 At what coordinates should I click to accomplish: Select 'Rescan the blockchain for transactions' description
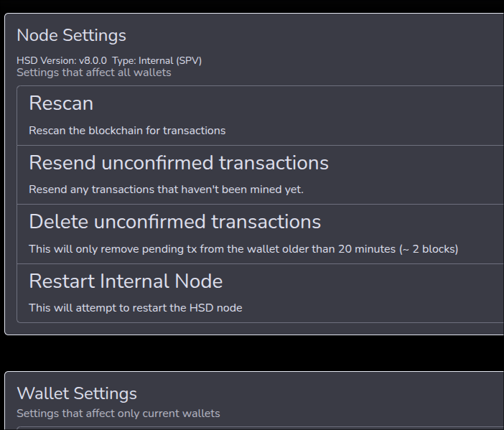127,131
